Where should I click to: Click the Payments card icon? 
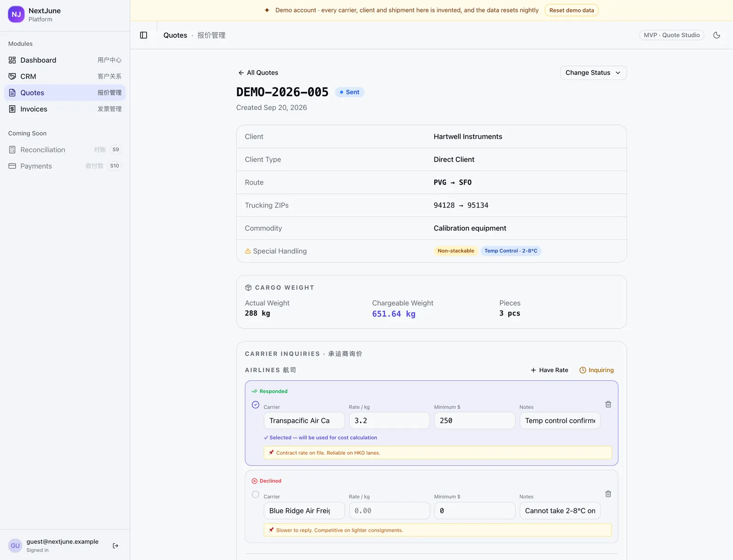(12, 166)
